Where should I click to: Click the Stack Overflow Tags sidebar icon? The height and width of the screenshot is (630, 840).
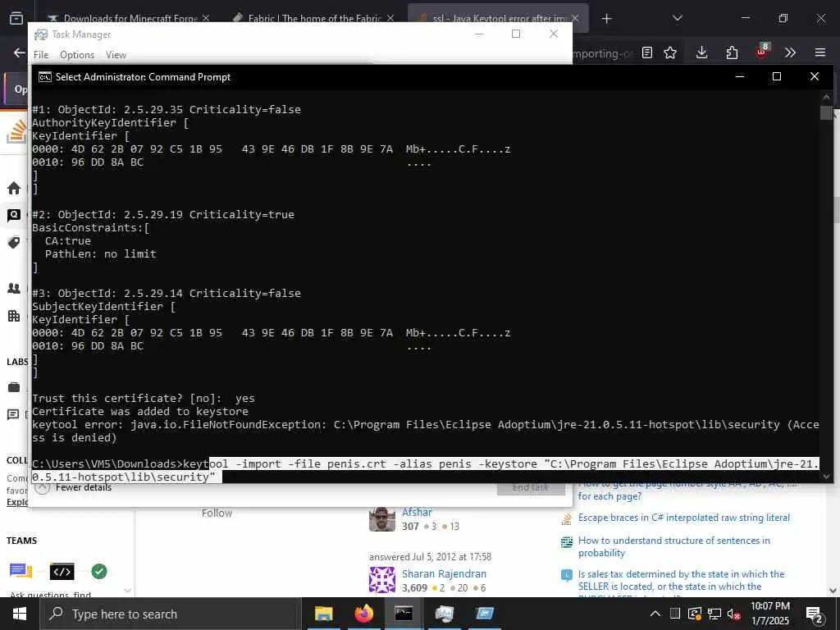(14, 242)
